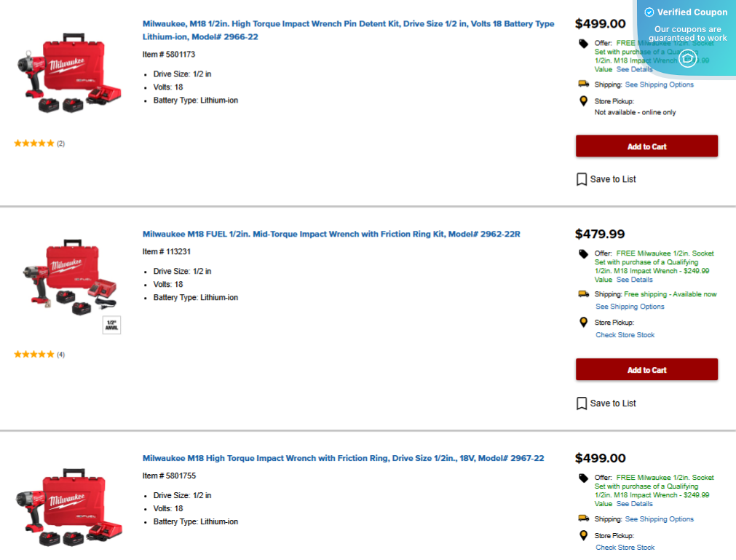Click the bookmark icon next to first Save to List
736x560 pixels.
point(581,178)
